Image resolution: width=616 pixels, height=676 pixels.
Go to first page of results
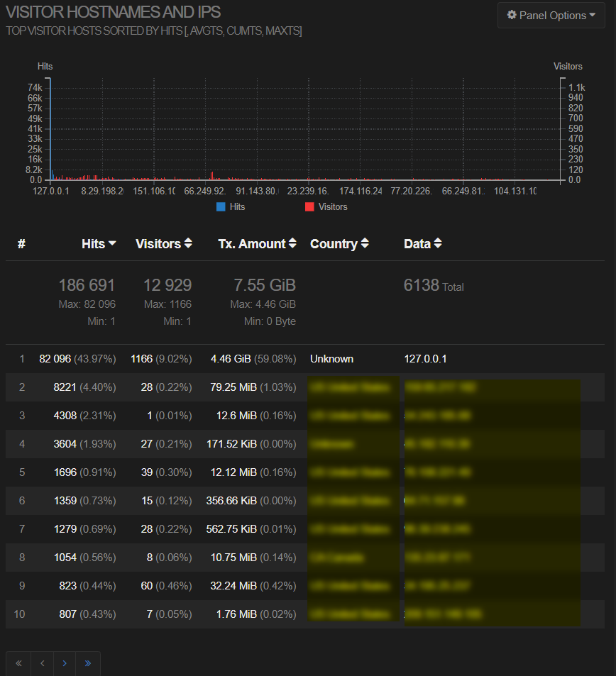[x=18, y=663]
